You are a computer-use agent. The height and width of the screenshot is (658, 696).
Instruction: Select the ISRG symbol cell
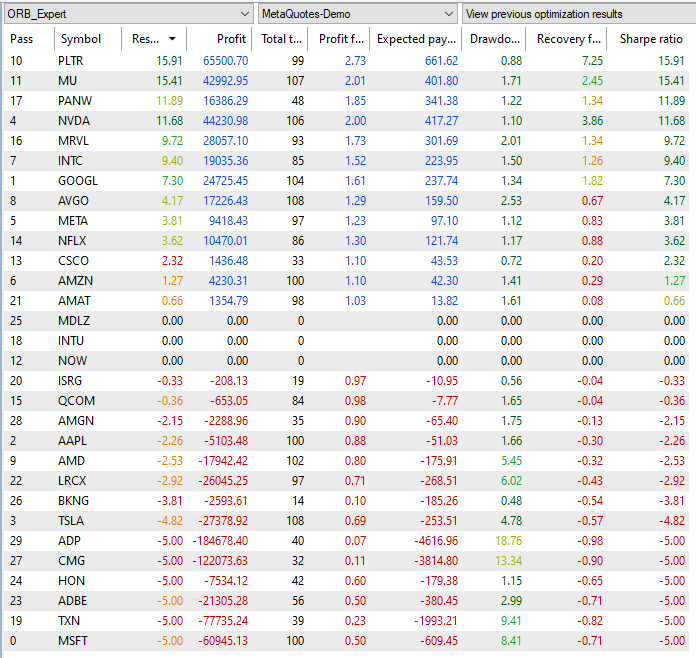click(x=70, y=381)
